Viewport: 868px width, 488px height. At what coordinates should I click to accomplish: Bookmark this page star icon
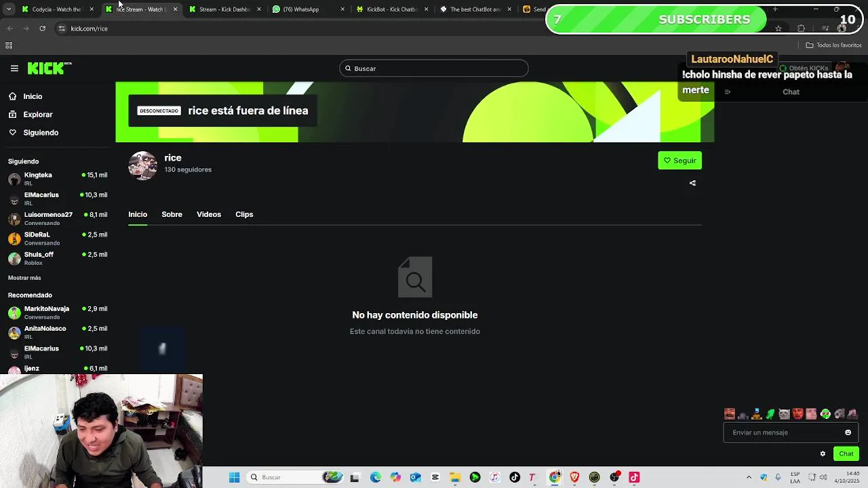(x=778, y=28)
